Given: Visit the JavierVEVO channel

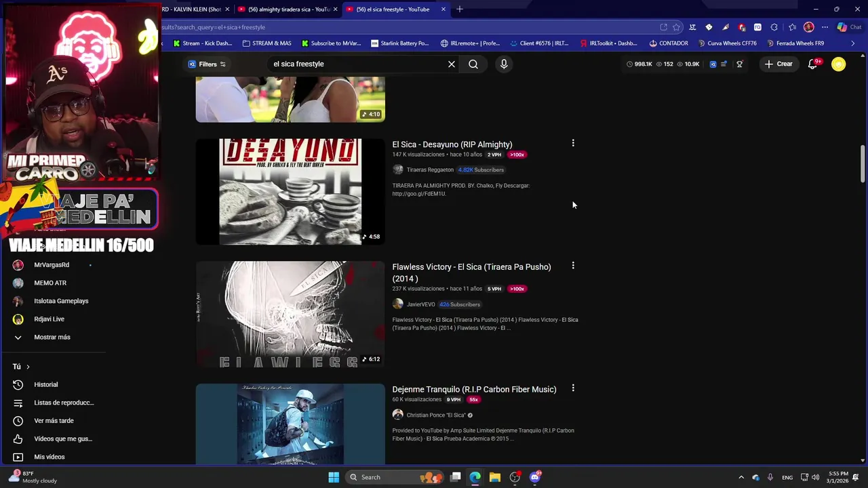Looking at the screenshot, I should (420, 304).
